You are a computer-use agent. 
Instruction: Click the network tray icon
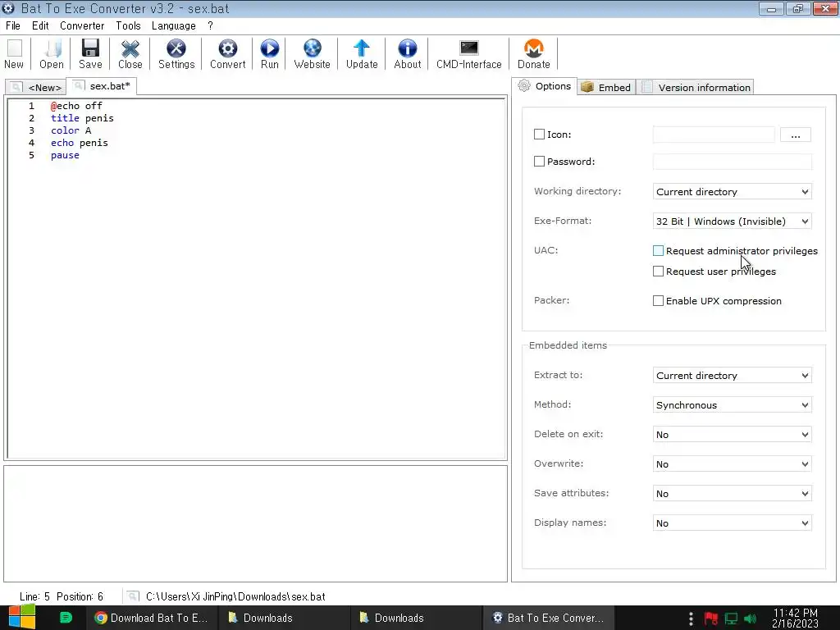coord(731,619)
